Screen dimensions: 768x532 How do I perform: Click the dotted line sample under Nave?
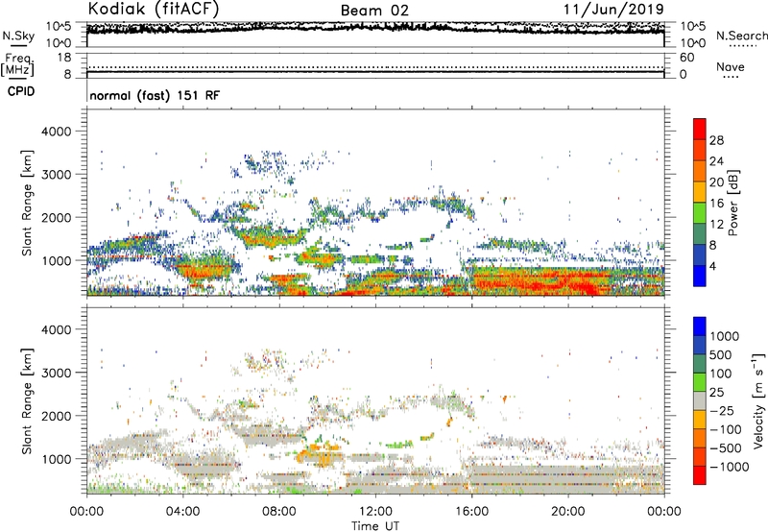(x=732, y=78)
